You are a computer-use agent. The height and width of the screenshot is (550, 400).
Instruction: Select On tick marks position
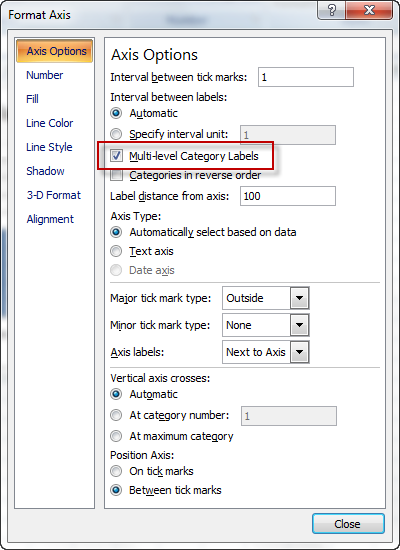point(116,471)
